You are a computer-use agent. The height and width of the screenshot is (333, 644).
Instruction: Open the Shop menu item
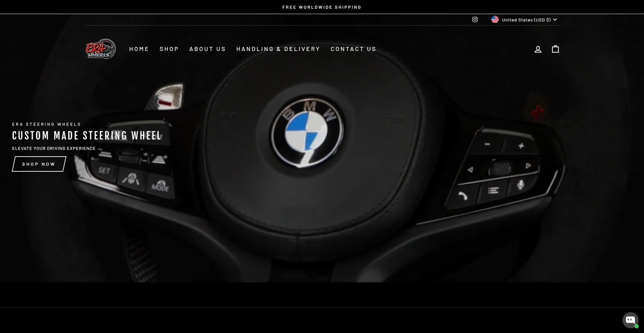tap(169, 49)
